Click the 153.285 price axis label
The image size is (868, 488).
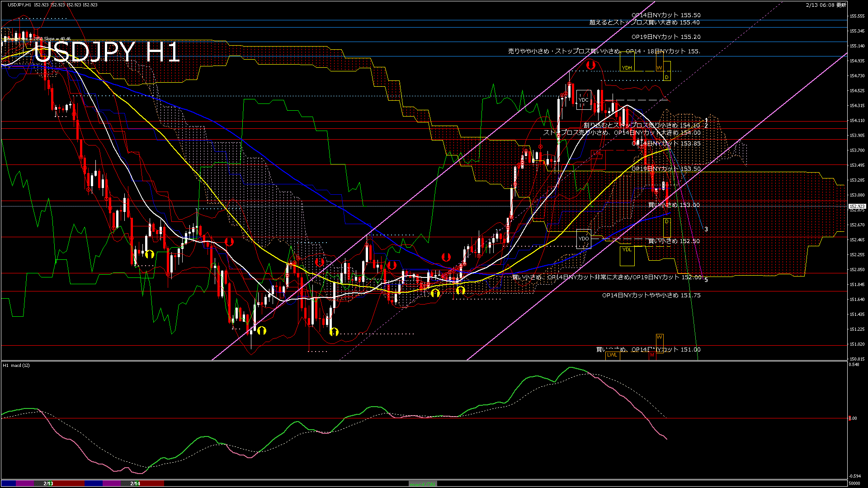[857, 180]
